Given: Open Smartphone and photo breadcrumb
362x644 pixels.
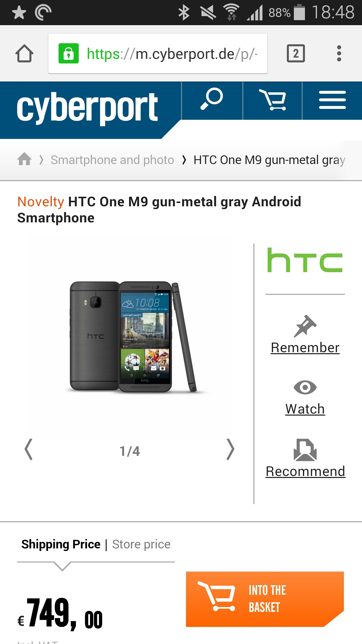Looking at the screenshot, I should click(x=112, y=160).
